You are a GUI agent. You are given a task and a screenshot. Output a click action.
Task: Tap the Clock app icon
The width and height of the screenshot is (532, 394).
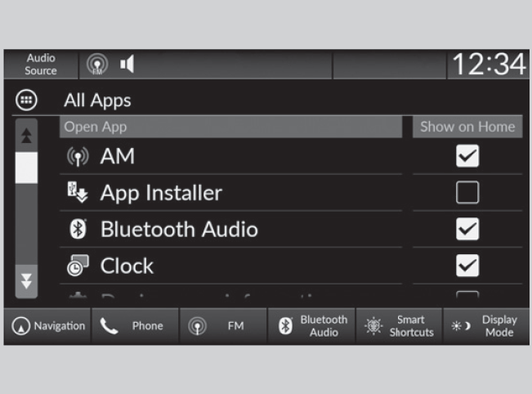[77, 266]
